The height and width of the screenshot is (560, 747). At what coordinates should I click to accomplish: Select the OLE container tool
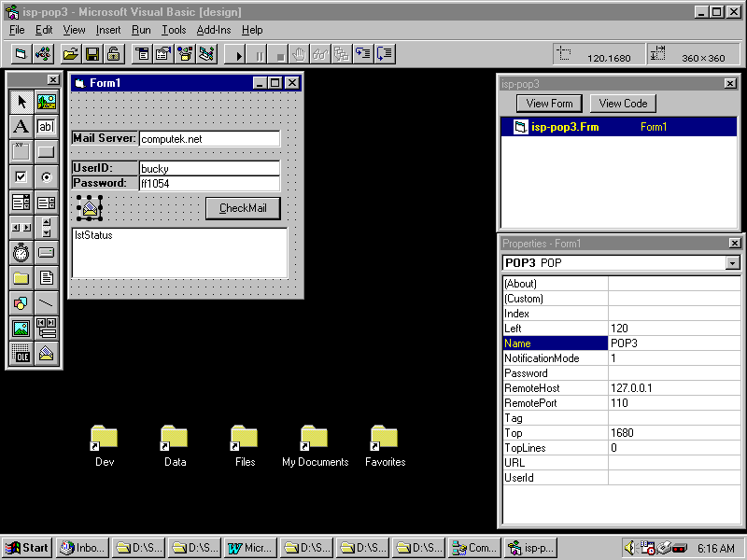coord(21,354)
